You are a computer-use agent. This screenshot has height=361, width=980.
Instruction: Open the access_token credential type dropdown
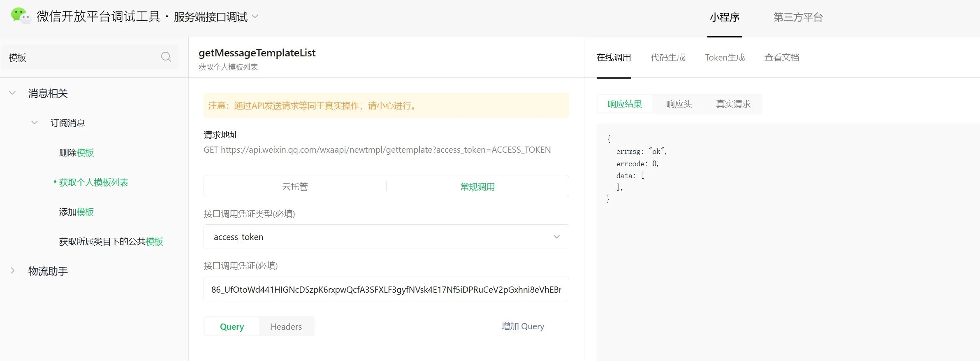[386, 237]
